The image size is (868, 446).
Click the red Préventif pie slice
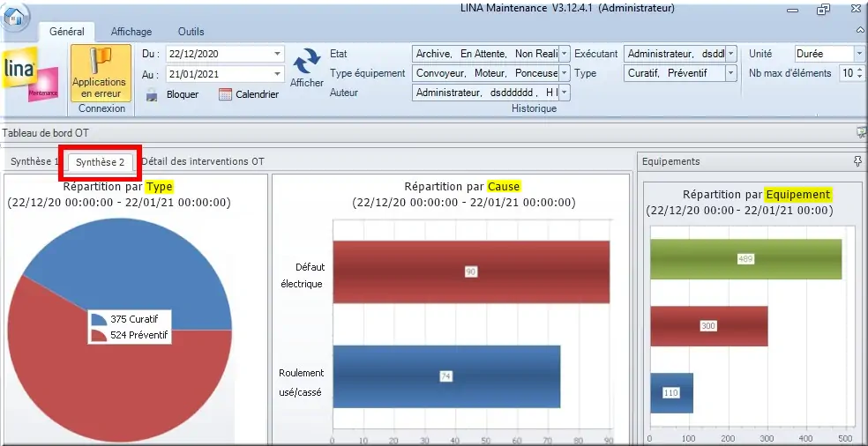click(x=122, y=393)
